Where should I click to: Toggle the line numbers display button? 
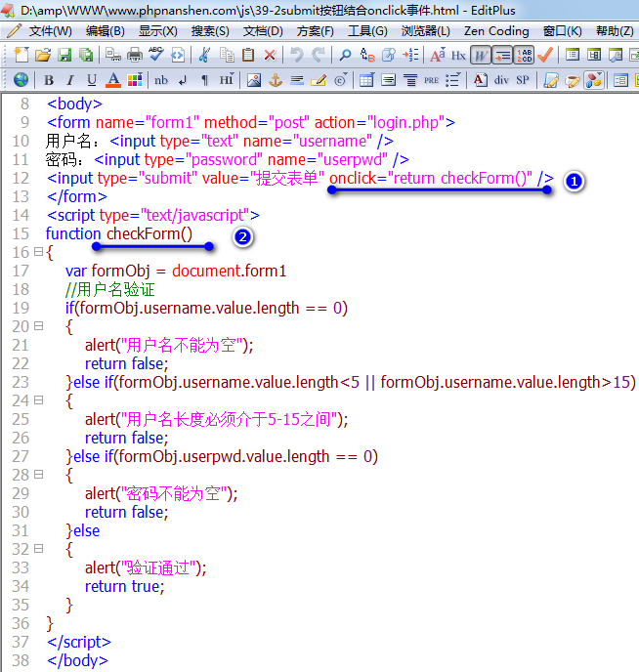coord(524,56)
